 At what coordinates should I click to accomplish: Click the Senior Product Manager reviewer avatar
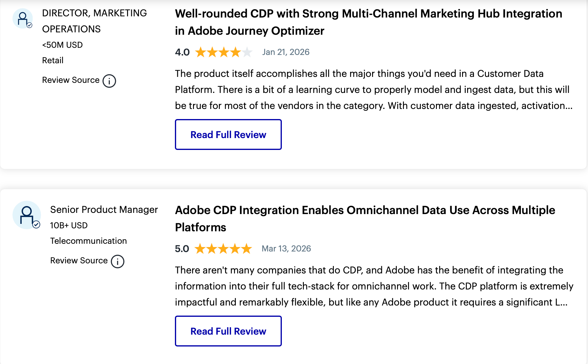click(26, 215)
